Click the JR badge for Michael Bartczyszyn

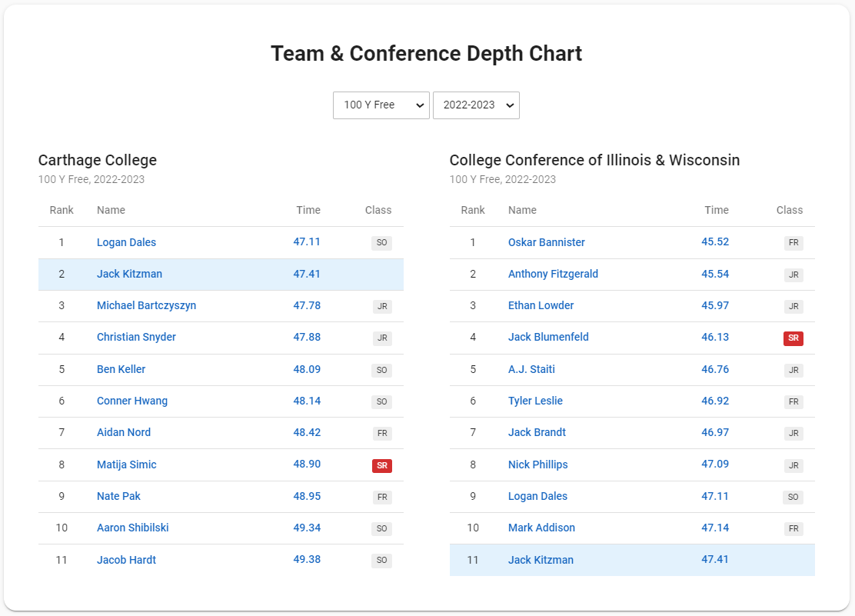(382, 307)
